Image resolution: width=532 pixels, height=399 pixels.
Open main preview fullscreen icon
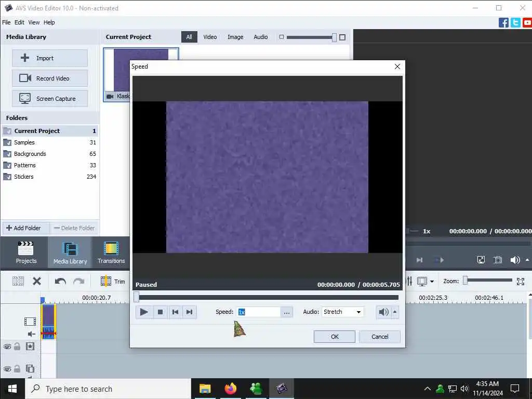tap(481, 260)
